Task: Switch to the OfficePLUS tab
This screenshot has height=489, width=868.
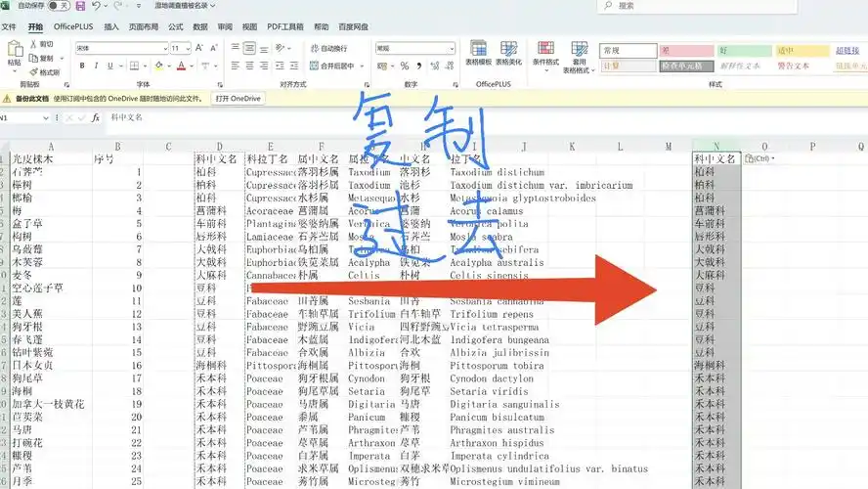Action: pyautogui.click(x=73, y=26)
